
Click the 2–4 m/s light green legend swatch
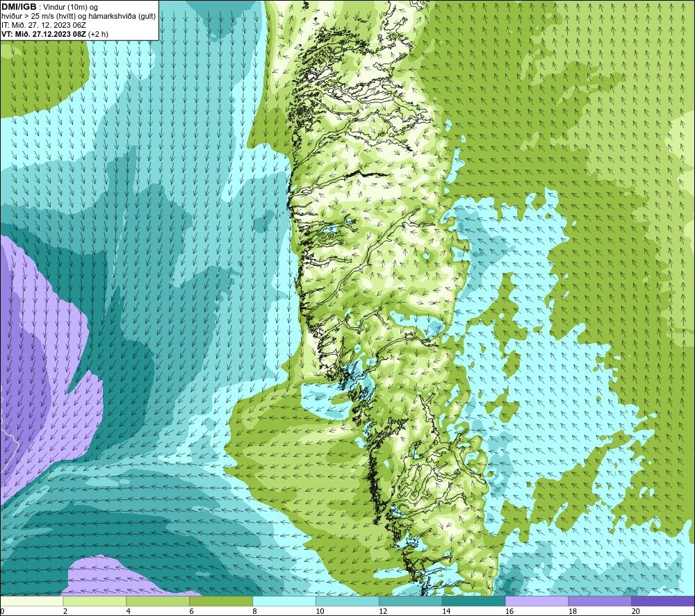(x=95, y=601)
